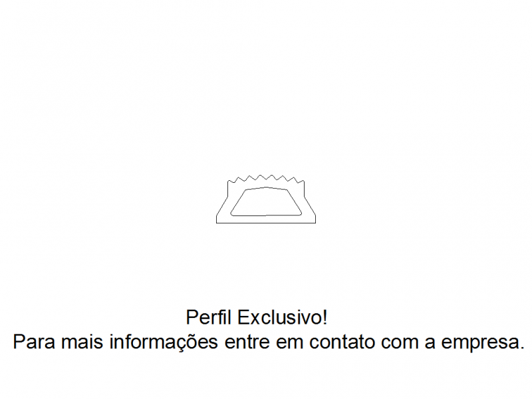Click the left sloped flange of profile
The image size is (532, 399).
tap(222, 207)
